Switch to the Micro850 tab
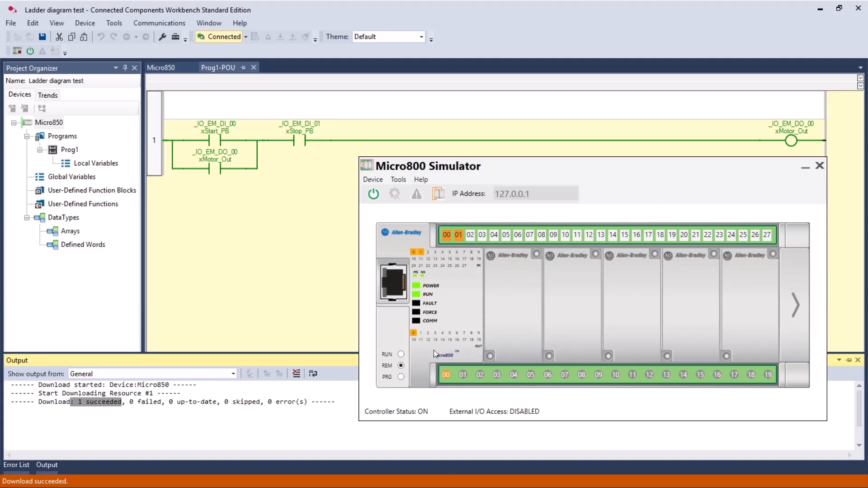Screen dimensions: 868x488 (160, 68)
